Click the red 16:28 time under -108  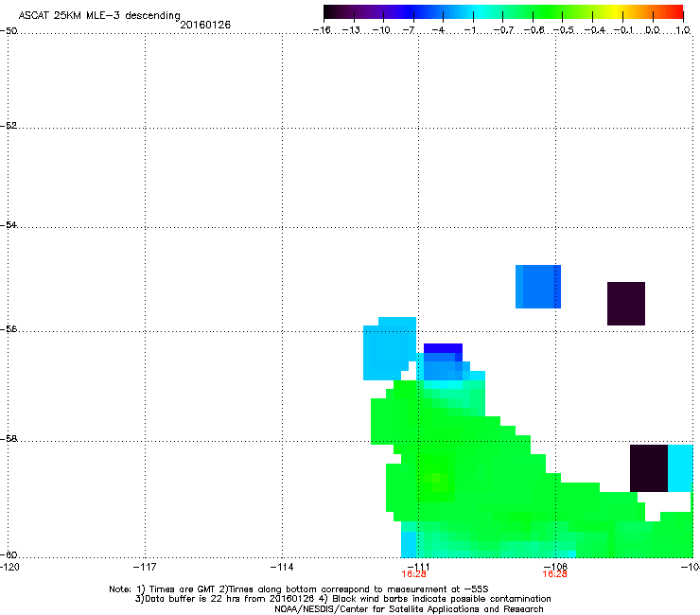pos(554,574)
